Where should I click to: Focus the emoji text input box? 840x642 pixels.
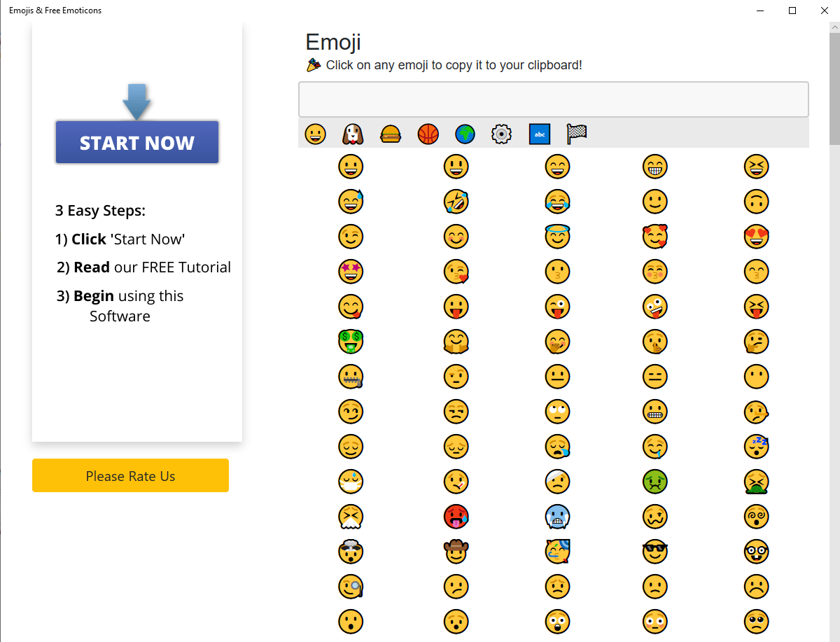point(553,99)
